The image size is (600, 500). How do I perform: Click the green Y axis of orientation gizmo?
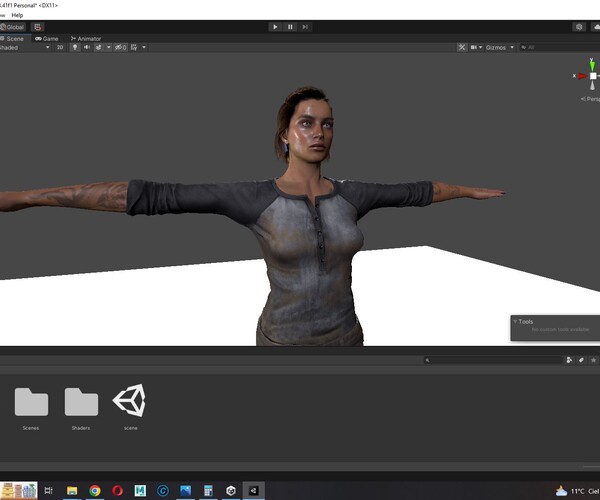[592, 64]
